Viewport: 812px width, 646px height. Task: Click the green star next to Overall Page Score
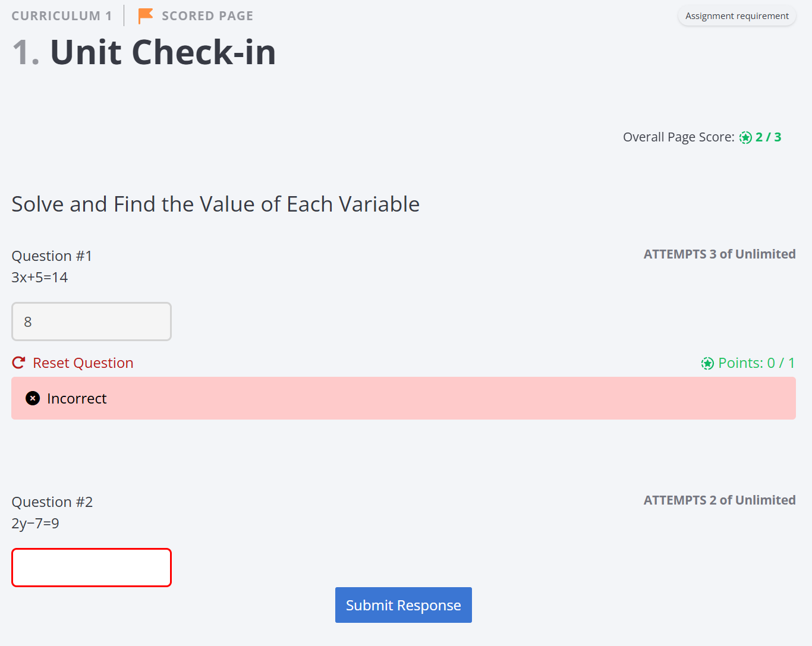point(745,137)
